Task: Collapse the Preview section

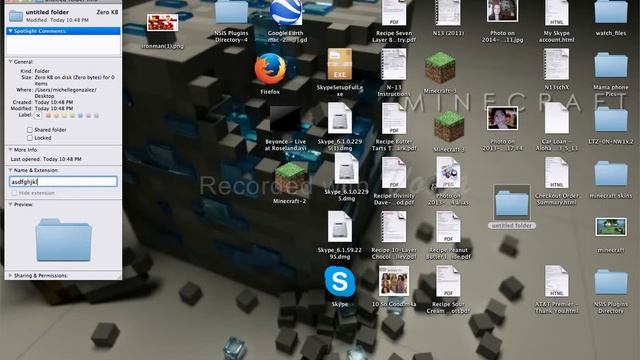Action: (10, 204)
